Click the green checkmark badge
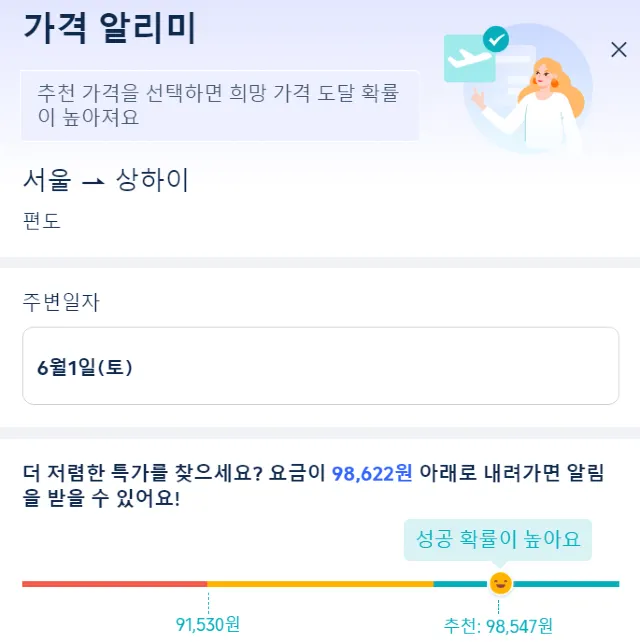The width and height of the screenshot is (640, 642). [496, 40]
